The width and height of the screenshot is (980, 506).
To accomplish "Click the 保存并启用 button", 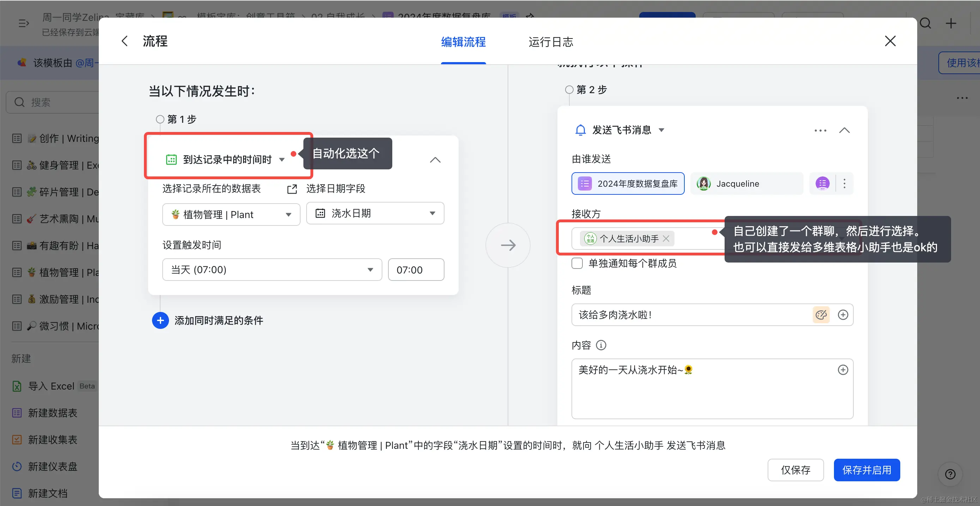I will pyautogui.click(x=866, y=470).
